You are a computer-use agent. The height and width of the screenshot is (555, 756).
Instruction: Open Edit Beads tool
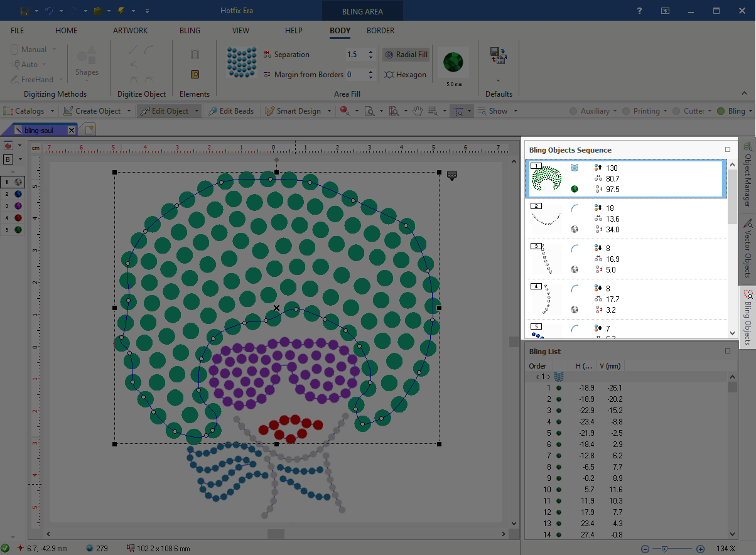click(230, 111)
